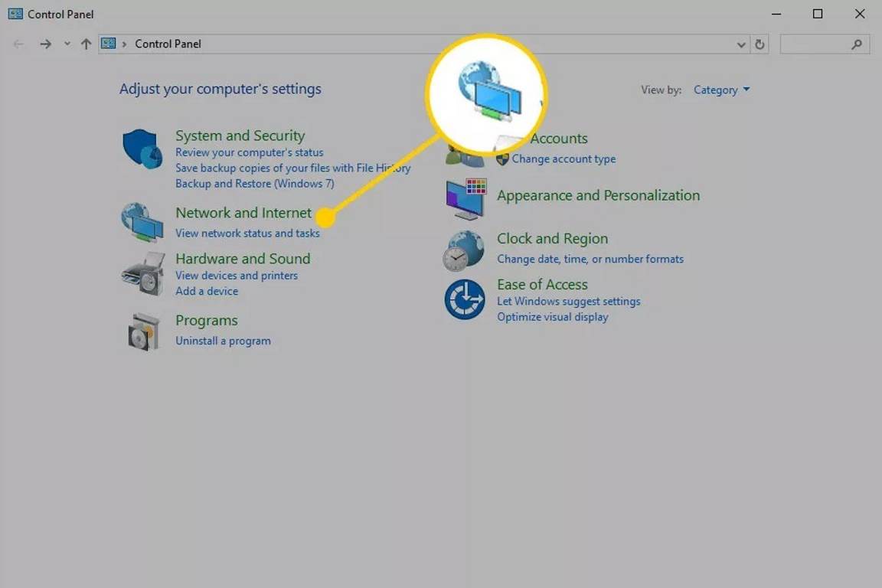Open the Network and Internet globe icon

click(x=142, y=223)
